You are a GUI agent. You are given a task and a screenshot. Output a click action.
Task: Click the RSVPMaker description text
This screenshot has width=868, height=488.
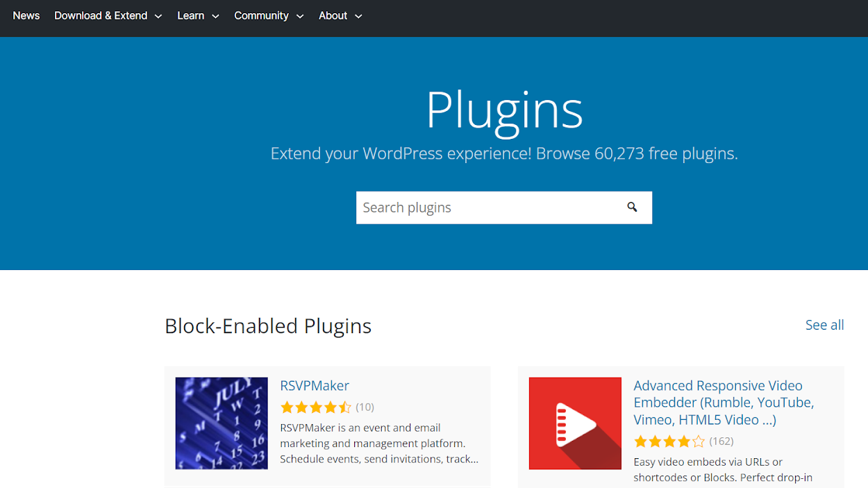379,443
